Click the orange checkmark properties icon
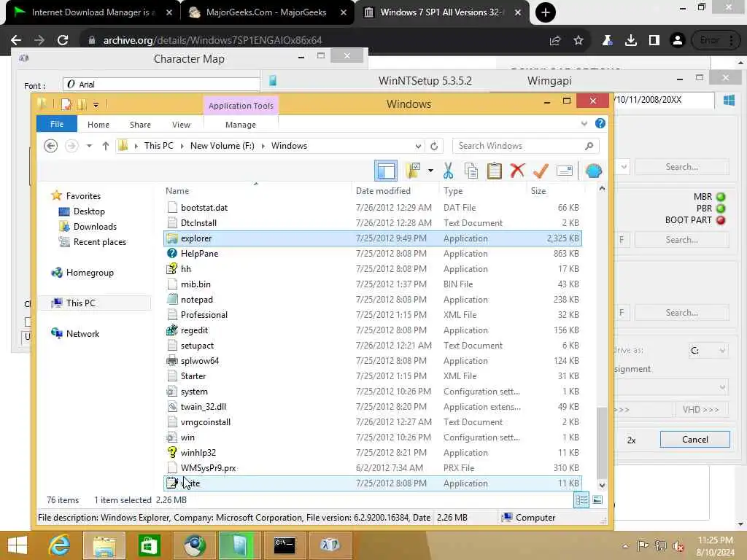 click(x=541, y=171)
